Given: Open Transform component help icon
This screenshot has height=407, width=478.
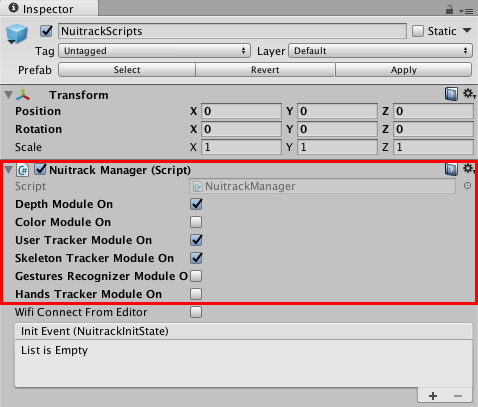Looking at the screenshot, I should pos(451,94).
